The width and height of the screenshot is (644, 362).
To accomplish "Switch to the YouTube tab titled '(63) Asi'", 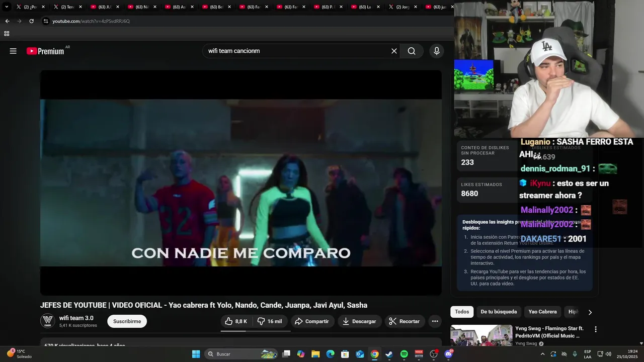I will pos(179,7).
